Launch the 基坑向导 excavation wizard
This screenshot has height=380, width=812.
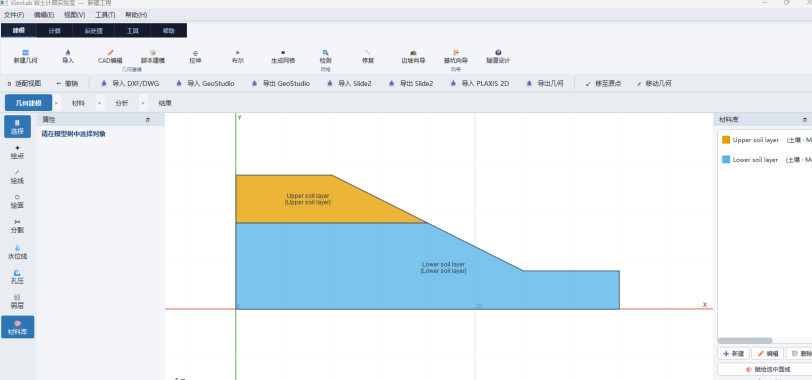click(x=456, y=56)
